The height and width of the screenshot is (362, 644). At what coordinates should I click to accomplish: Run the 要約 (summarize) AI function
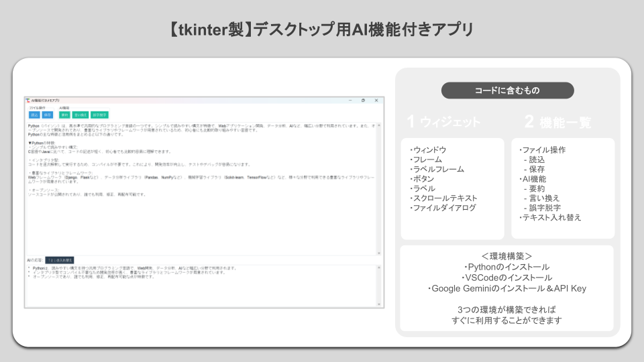[64, 115]
